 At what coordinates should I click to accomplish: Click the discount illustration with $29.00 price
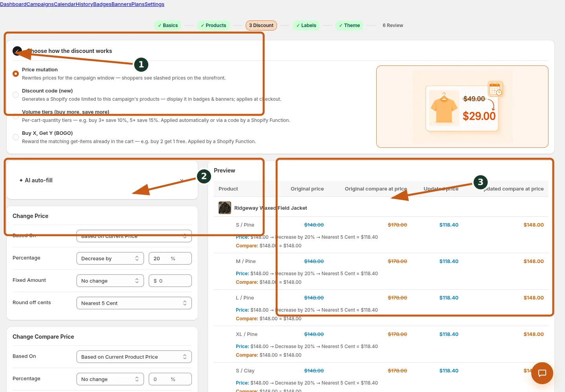[462, 107]
